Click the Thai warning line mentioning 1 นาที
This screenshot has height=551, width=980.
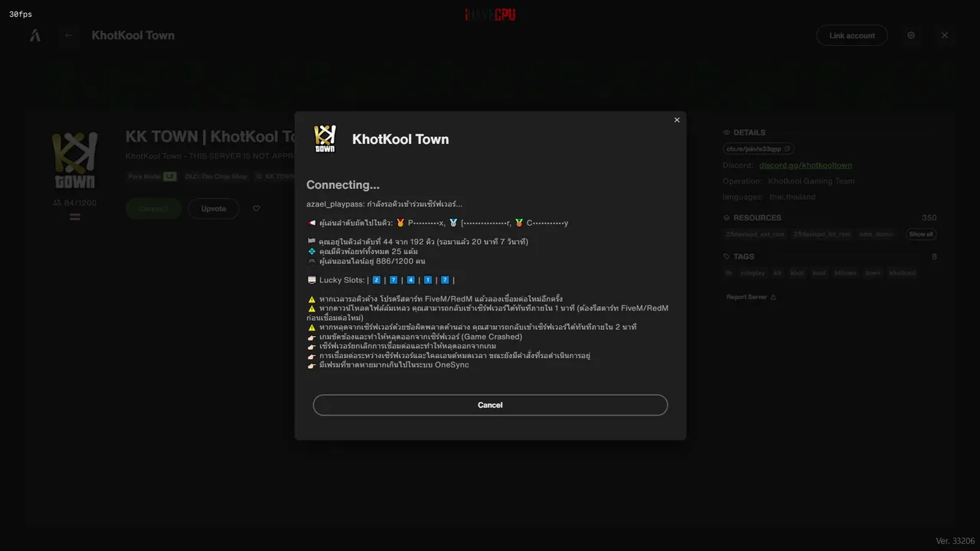tap(488, 313)
